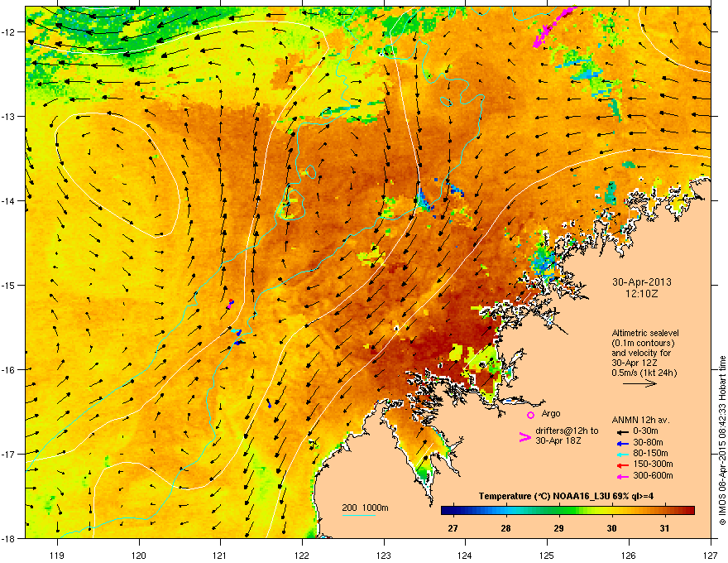Image resolution: width=728 pixels, height=563 pixels.
Task: Click the magenta drifters arrowhead symbol in legend
Action: click(524, 436)
